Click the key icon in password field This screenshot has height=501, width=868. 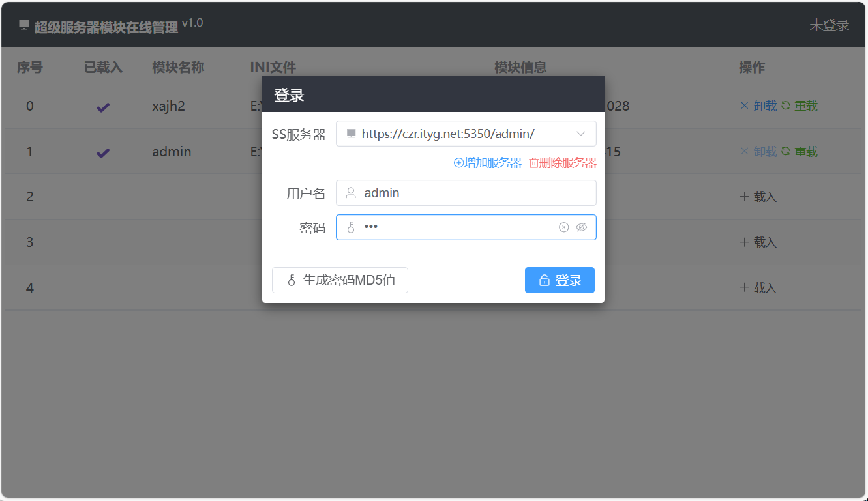tap(351, 227)
